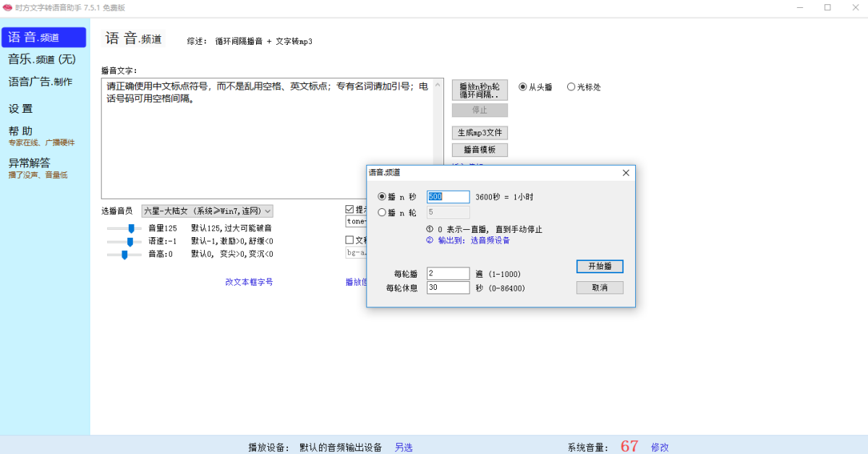Screen dimensions: 868x454
Task: Open the 设置 sidebar entry
Action: 22,108
